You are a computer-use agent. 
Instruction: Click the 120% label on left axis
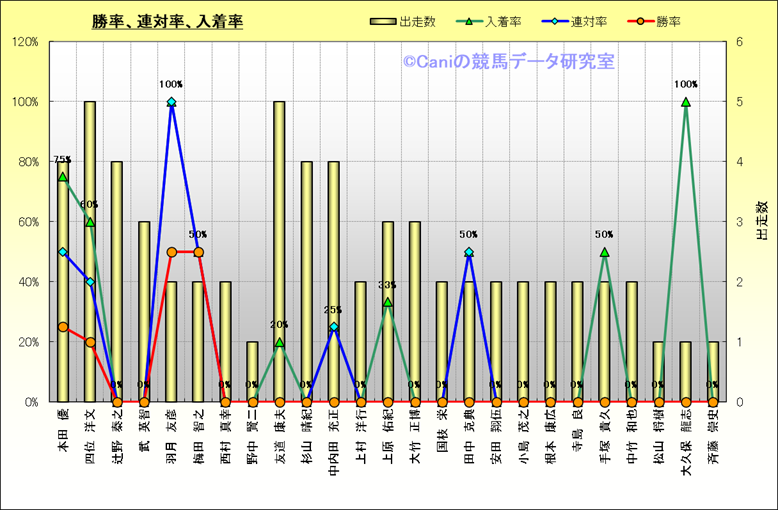(x=25, y=42)
